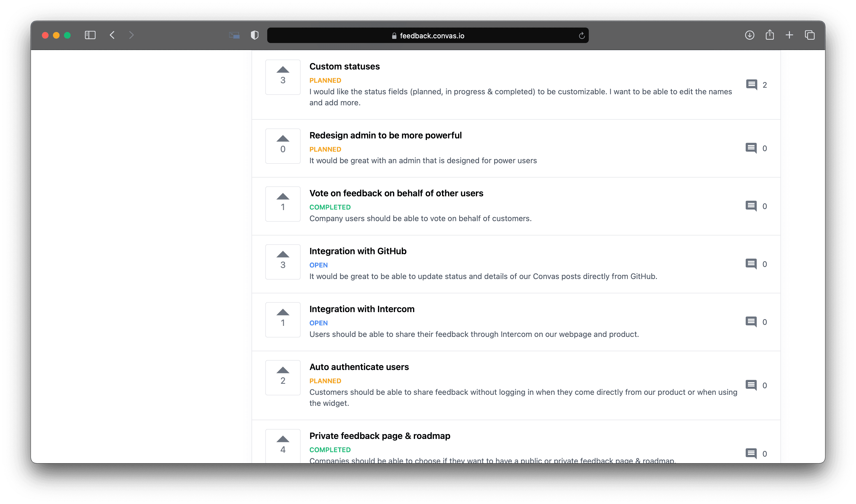Open comments on Integration with GitHub post
Viewport: 856px width, 504px height.
coord(756,264)
